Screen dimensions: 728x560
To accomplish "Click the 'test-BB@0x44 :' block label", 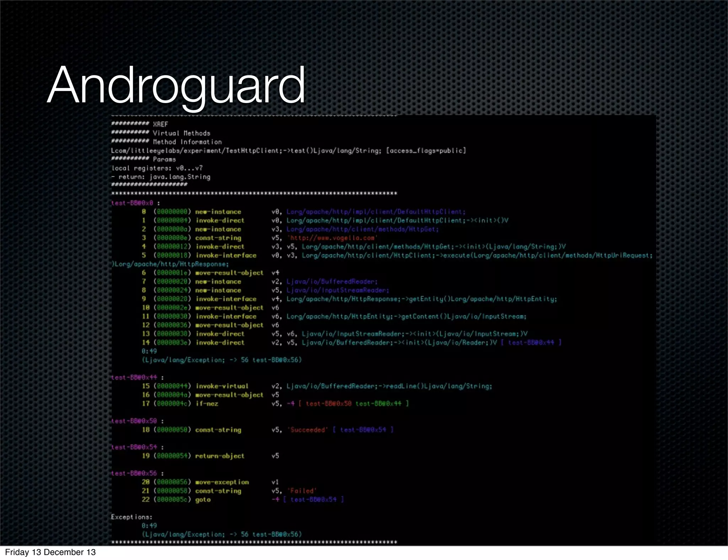I will pyautogui.click(x=137, y=377).
